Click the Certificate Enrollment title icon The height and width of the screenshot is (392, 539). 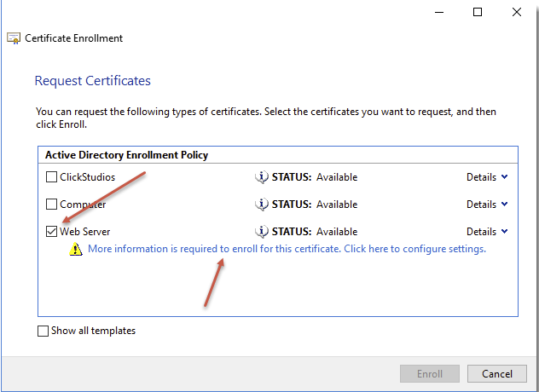[14, 38]
